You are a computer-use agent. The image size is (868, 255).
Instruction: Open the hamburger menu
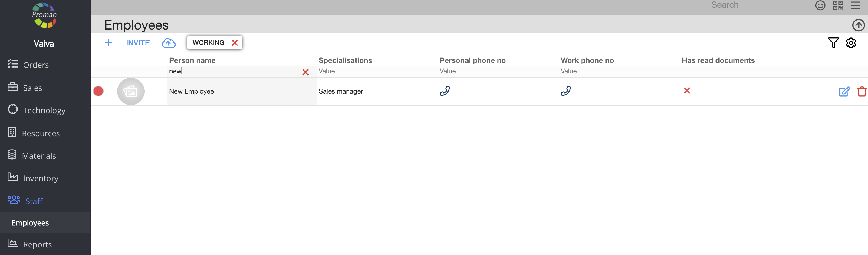[x=855, y=5]
